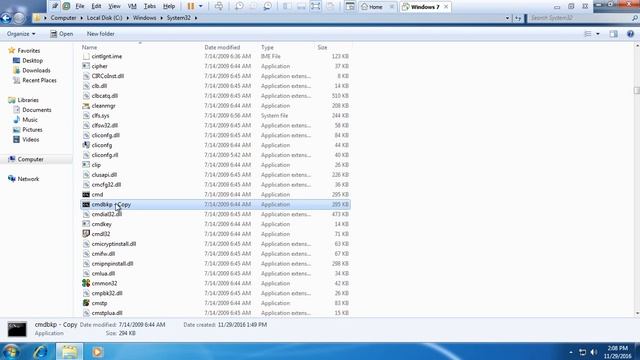
Task: Click the search magnifier icon
Action: coord(635,18)
